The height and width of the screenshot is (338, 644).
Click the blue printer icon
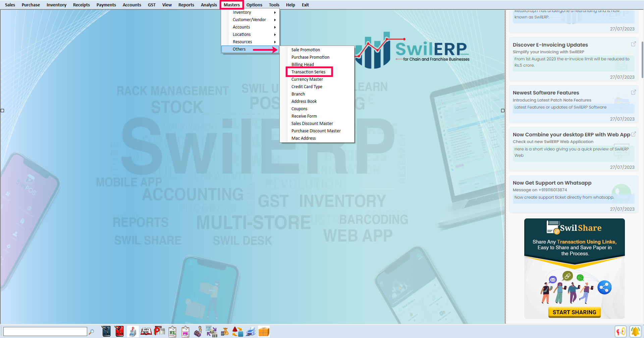(x=251, y=331)
